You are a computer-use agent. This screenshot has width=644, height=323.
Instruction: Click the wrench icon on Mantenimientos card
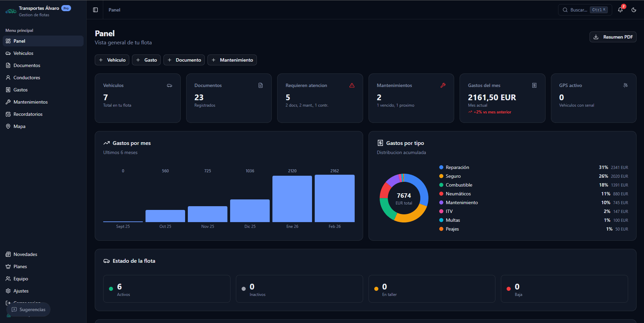tap(443, 85)
